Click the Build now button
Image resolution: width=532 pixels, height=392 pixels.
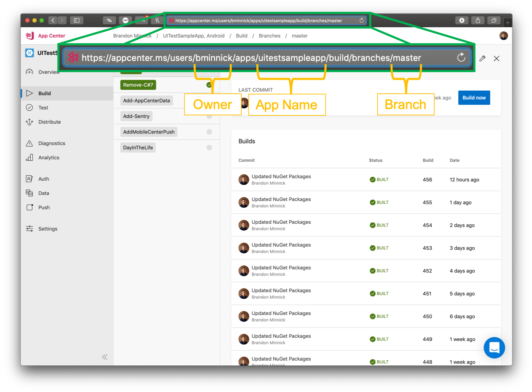coord(474,98)
